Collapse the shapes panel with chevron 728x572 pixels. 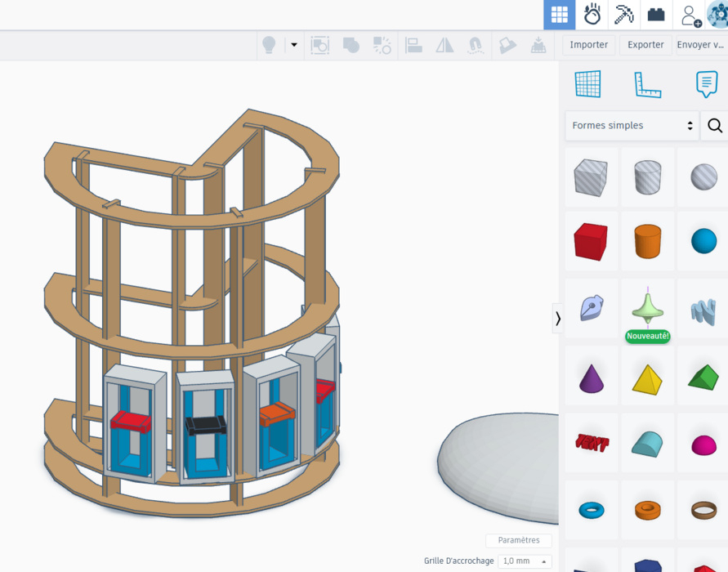pyautogui.click(x=557, y=319)
